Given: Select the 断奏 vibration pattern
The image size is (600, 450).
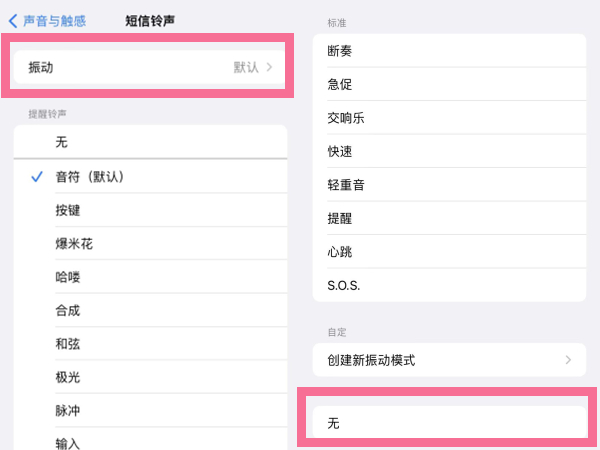Looking at the screenshot, I should pyautogui.click(x=448, y=51).
